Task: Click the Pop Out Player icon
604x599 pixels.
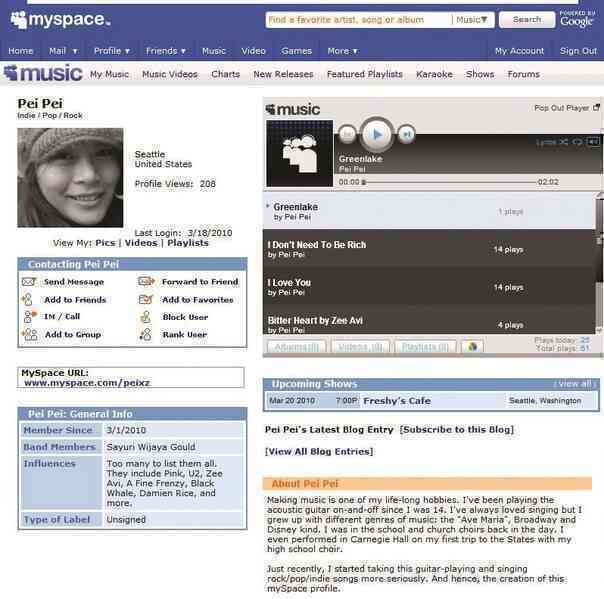Action: (596, 107)
